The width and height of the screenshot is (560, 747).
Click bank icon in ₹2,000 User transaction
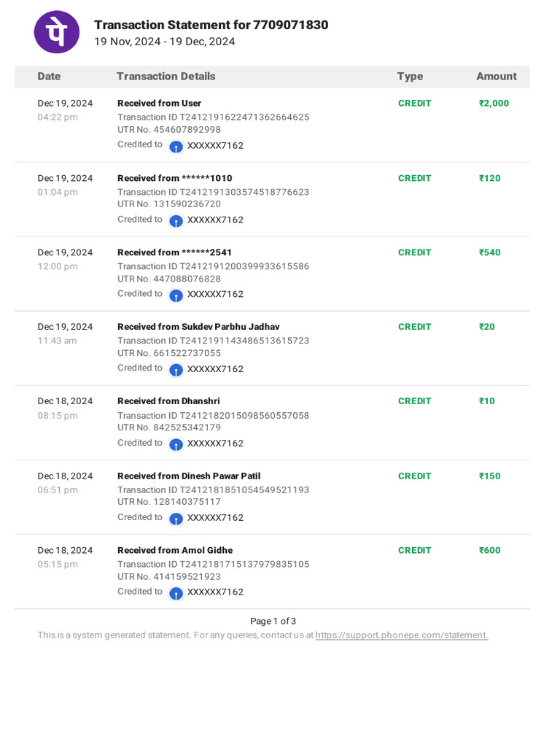pyautogui.click(x=176, y=146)
